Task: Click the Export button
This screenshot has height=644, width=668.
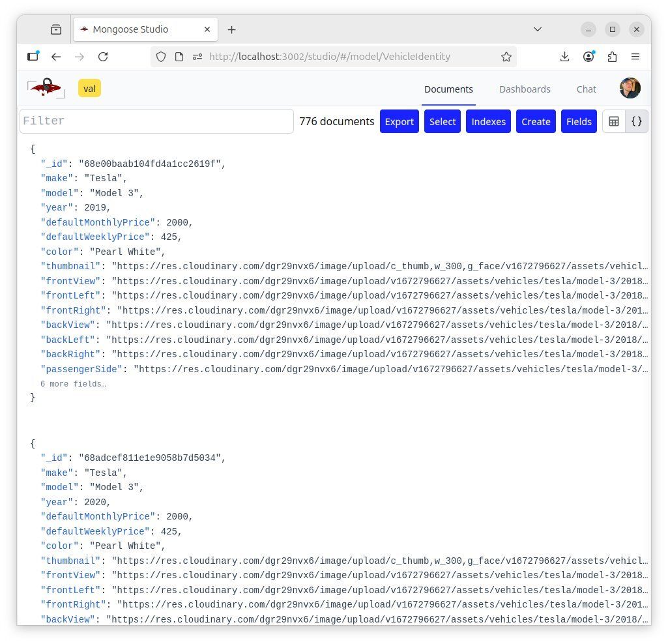Action: [399, 121]
